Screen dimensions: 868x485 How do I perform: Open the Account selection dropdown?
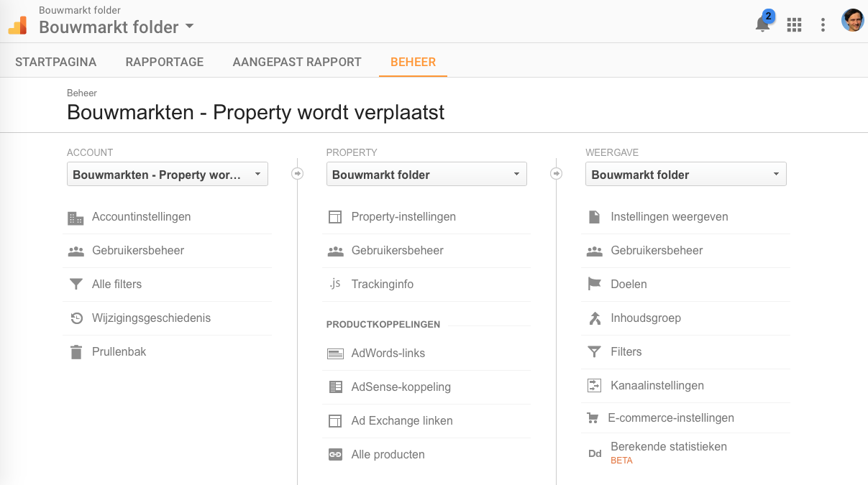pos(168,174)
